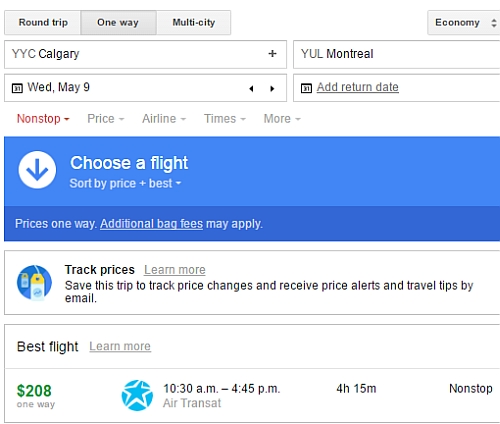Expand the Nonstop stops filter

pos(43,119)
